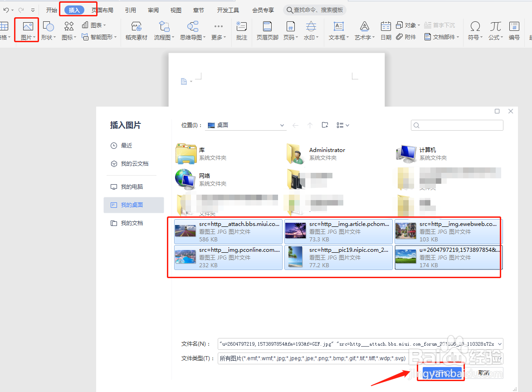Select 我的云文档 in sidebar
Image resolution: width=532 pixels, height=392 pixels.
pyautogui.click(x=130, y=164)
